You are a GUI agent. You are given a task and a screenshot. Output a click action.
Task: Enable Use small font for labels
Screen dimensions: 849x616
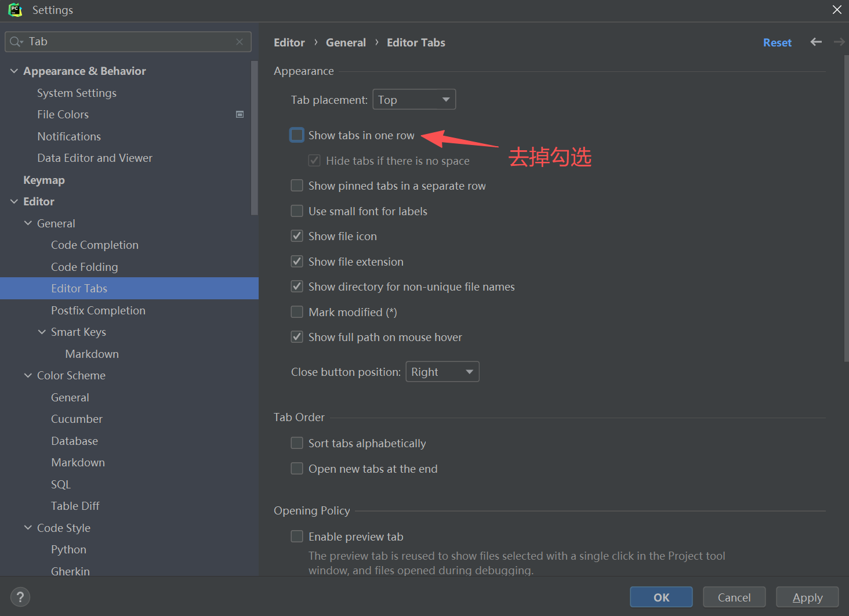(297, 211)
